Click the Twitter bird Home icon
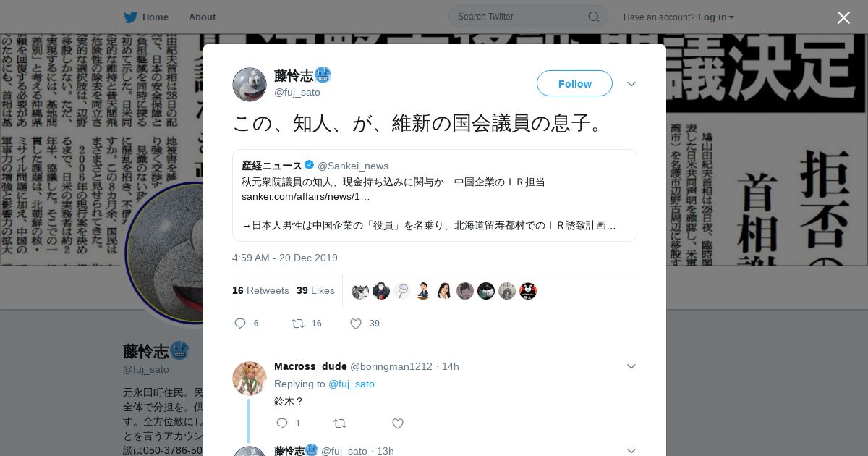The image size is (868, 456). point(130,17)
